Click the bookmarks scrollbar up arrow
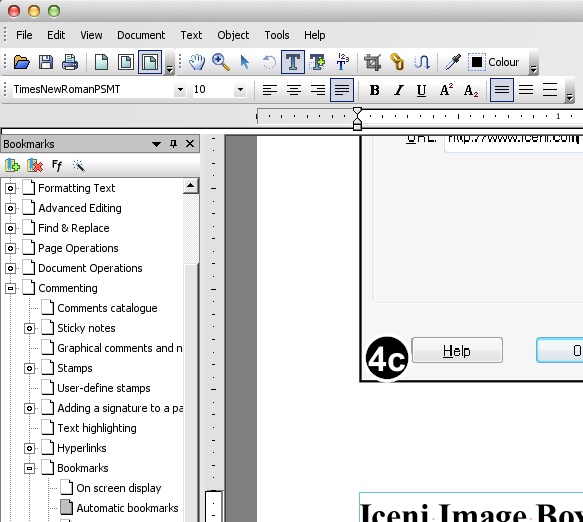Viewport: 583px width, 522px height. 191,186
